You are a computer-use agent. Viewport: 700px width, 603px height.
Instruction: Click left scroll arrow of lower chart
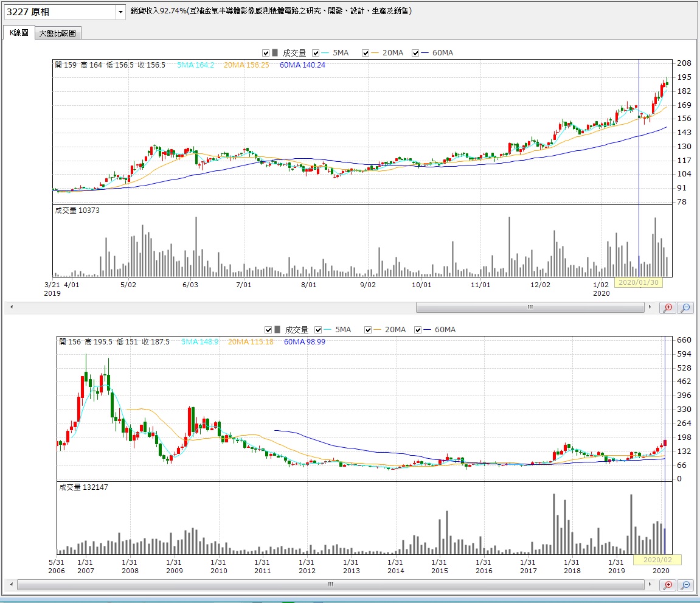[11, 584]
